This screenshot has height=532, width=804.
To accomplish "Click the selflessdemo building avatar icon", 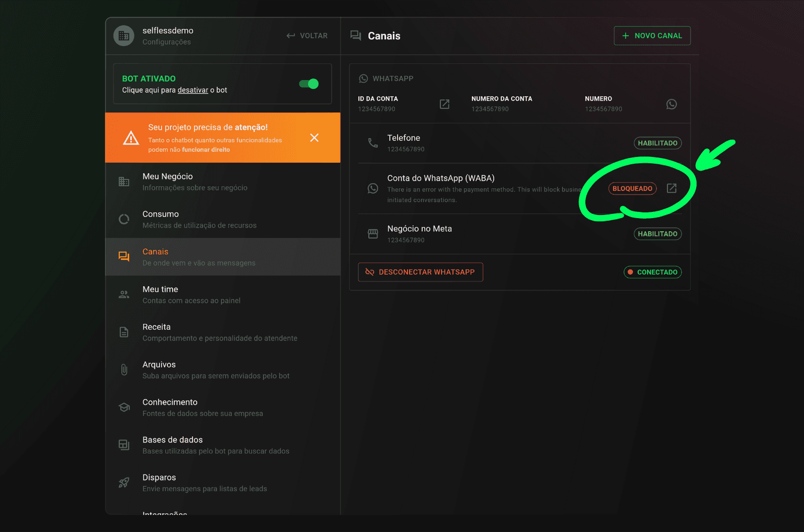I will 124,36.
